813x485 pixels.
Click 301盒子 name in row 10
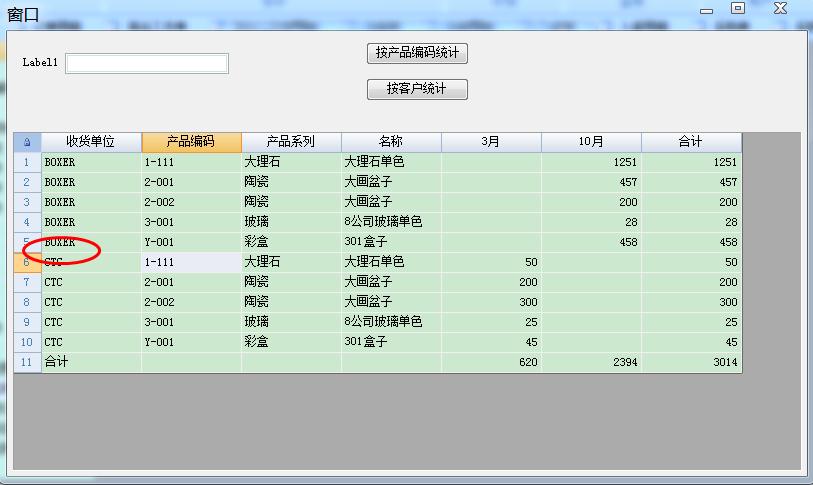(391, 342)
